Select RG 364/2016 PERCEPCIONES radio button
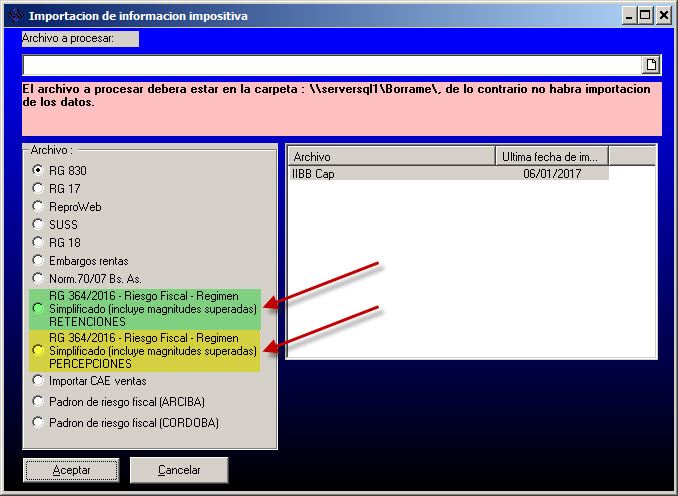Image resolution: width=678 pixels, height=496 pixels. click(x=39, y=350)
